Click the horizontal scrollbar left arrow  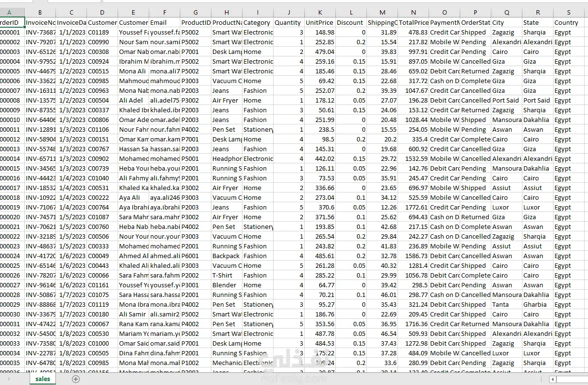553,379
